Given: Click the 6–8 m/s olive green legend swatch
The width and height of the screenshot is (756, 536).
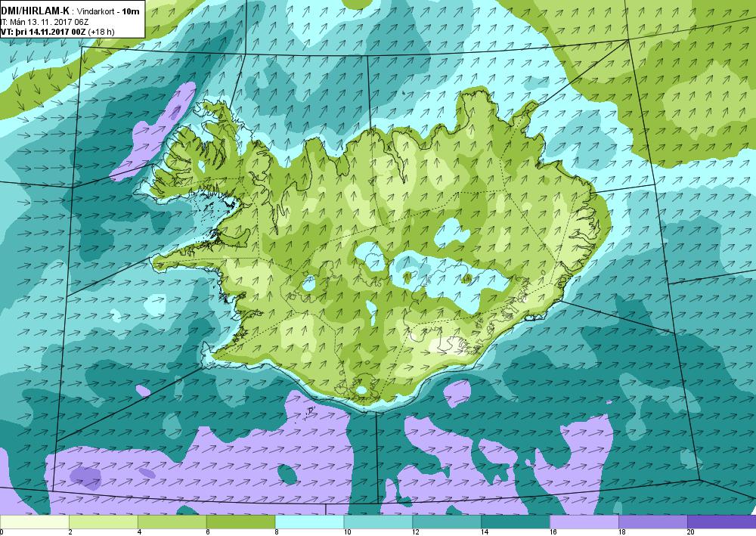Looking at the screenshot, I should [240, 522].
